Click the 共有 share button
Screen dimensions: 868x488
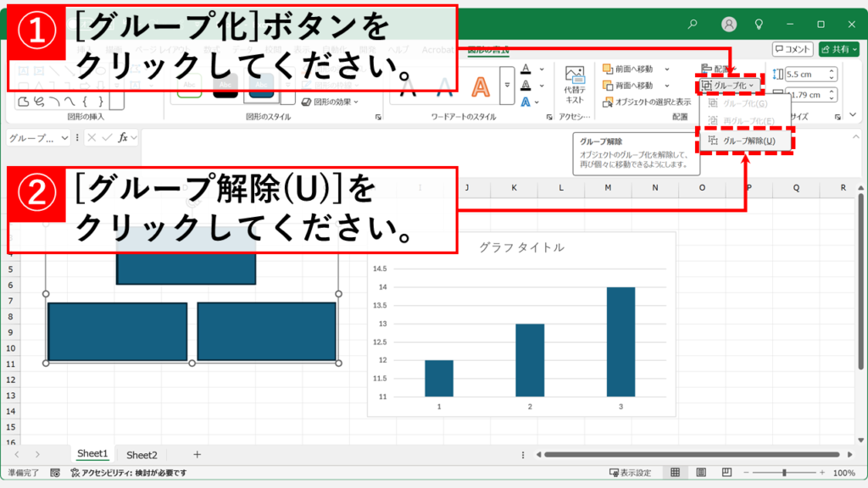(839, 49)
